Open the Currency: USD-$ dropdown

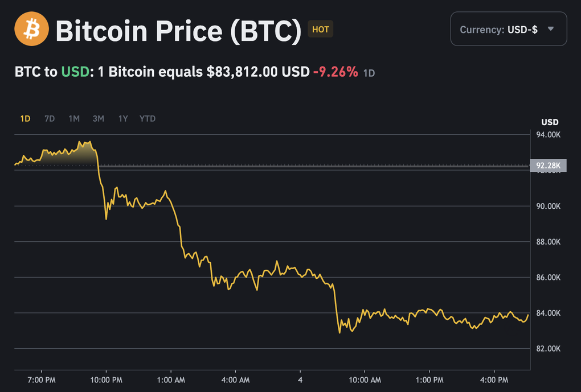pos(508,29)
